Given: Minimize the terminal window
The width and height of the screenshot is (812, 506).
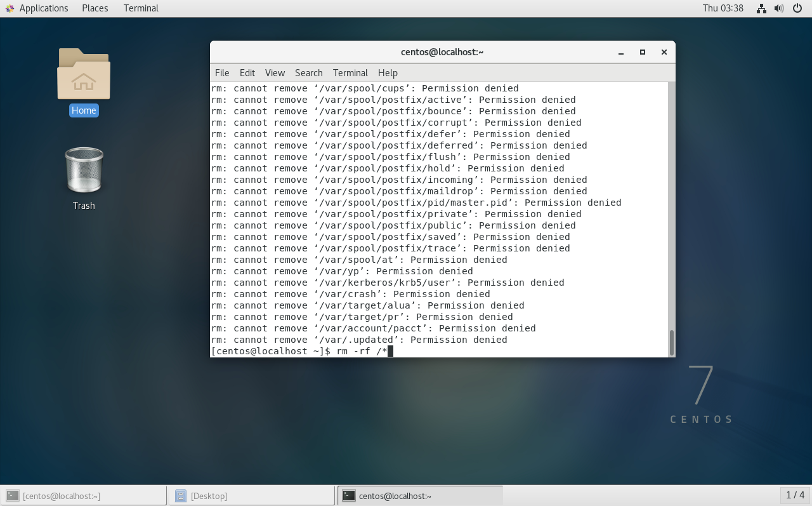Looking at the screenshot, I should coord(621,52).
